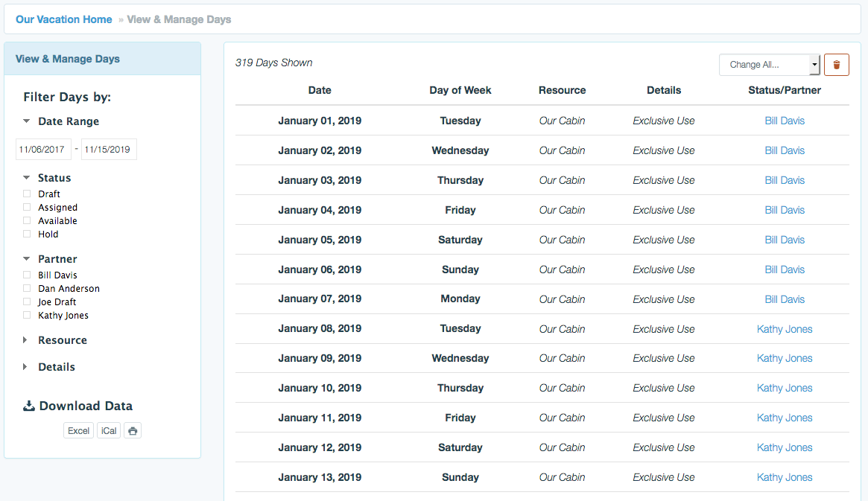Expand the Details filter section
This screenshot has width=868, height=501.
point(25,366)
